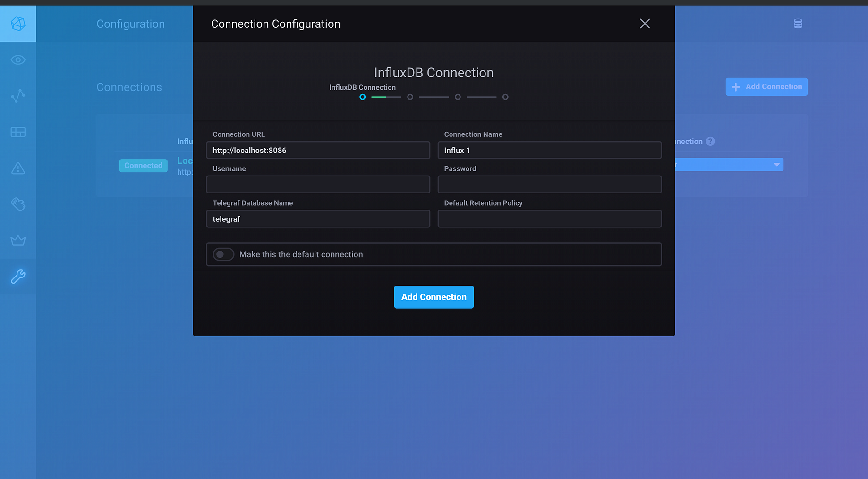The width and height of the screenshot is (868, 479).
Task: Toggle 'Make this the default connection' switch
Action: point(223,254)
